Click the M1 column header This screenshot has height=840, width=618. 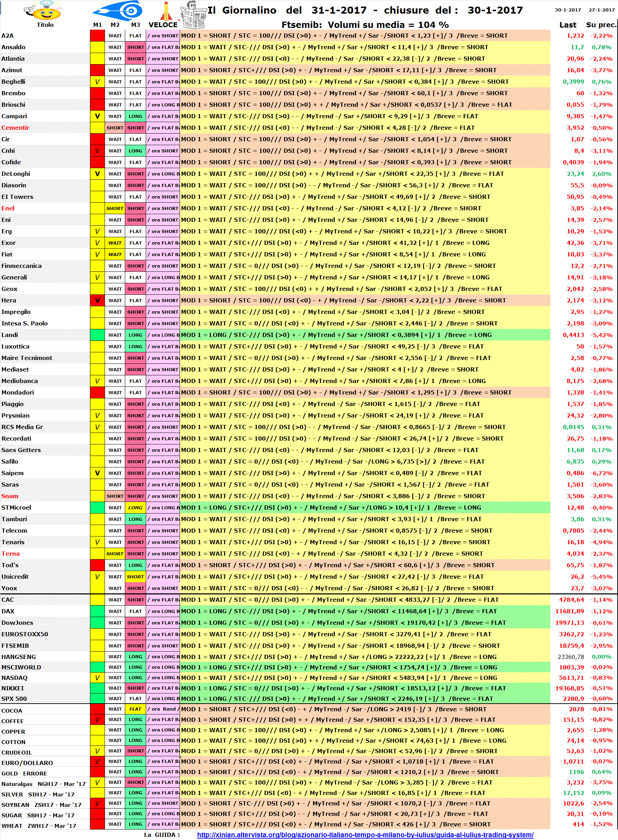coord(98,25)
